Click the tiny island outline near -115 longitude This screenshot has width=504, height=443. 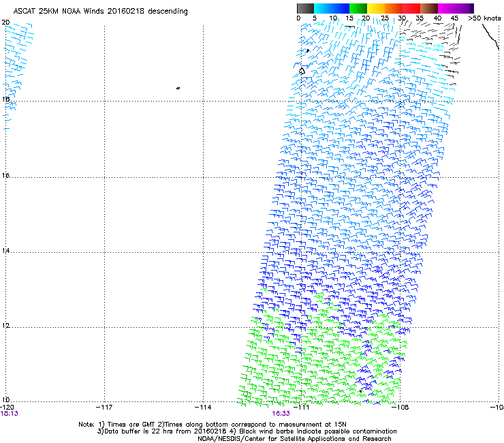click(x=178, y=88)
